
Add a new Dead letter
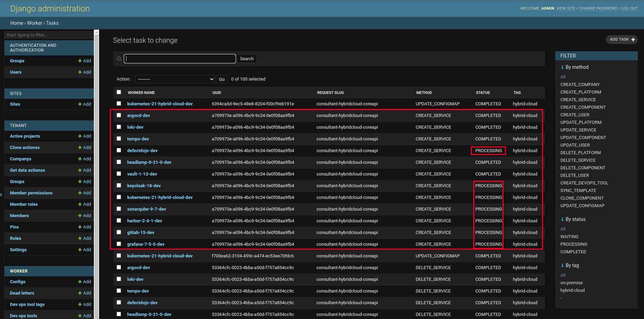pos(85,293)
